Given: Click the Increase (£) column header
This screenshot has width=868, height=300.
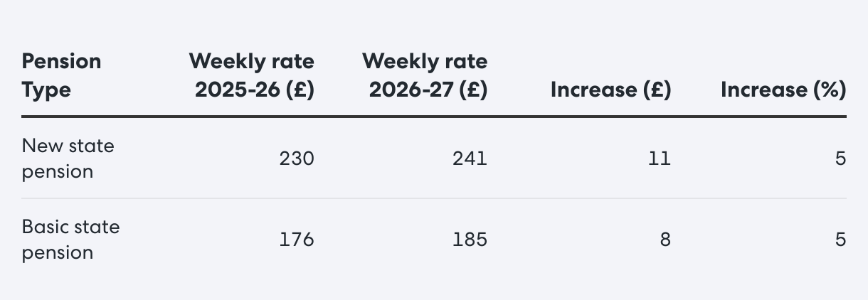Looking at the screenshot, I should tap(610, 90).
